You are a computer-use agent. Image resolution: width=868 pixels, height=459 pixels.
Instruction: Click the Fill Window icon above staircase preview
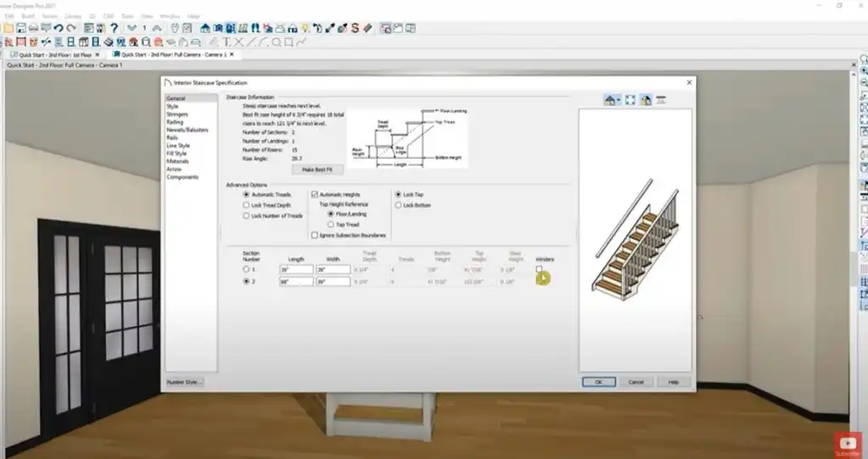[x=630, y=100]
